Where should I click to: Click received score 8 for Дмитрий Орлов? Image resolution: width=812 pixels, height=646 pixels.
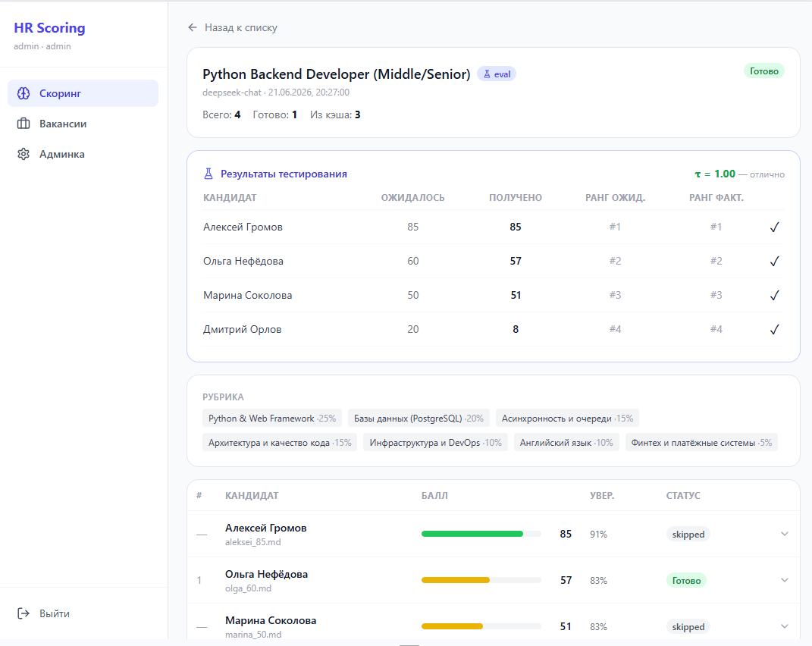click(516, 330)
